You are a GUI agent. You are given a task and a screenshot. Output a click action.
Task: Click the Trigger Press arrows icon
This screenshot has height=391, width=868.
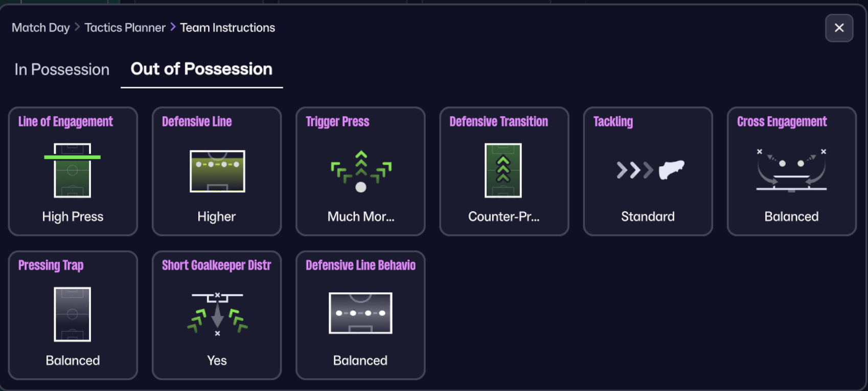coord(361,171)
